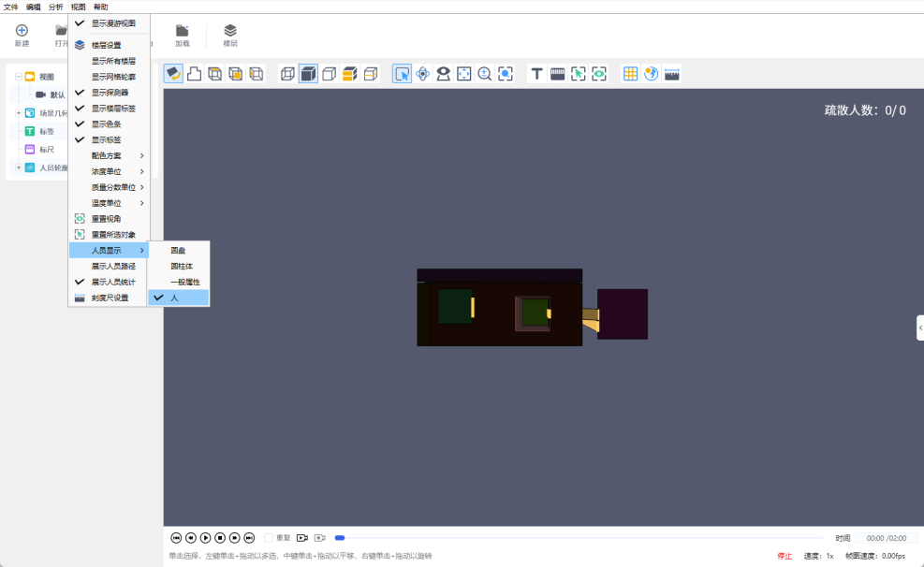Click the zoom-to-region icon
The height and width of the screenshot is (567, 924).
505,74
